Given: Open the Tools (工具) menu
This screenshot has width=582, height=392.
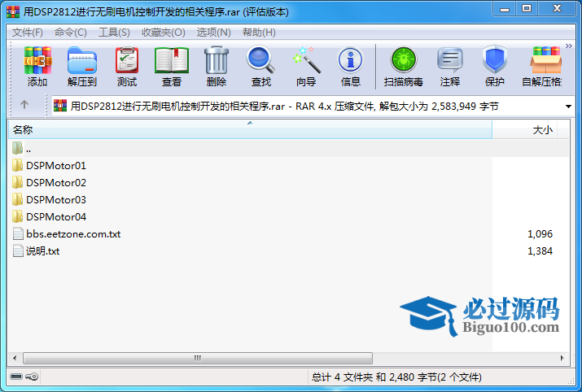Looking at the screenshot, I should coord(114,33).
